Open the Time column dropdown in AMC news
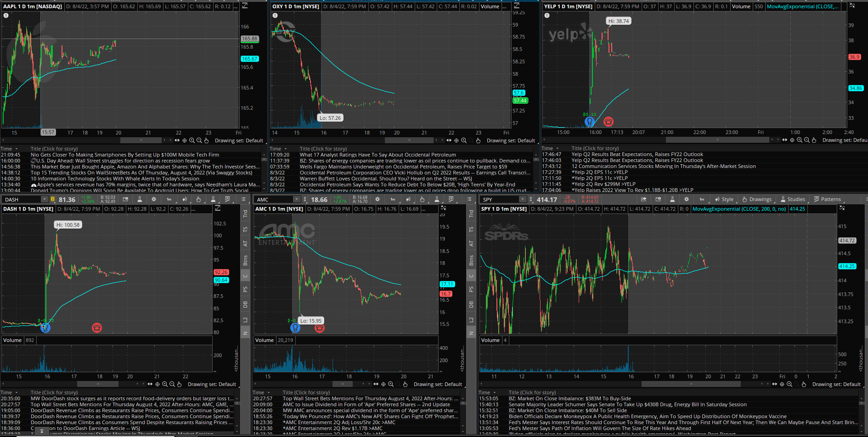The height and width of the screenshot is (437, 868). pos(268,392)
